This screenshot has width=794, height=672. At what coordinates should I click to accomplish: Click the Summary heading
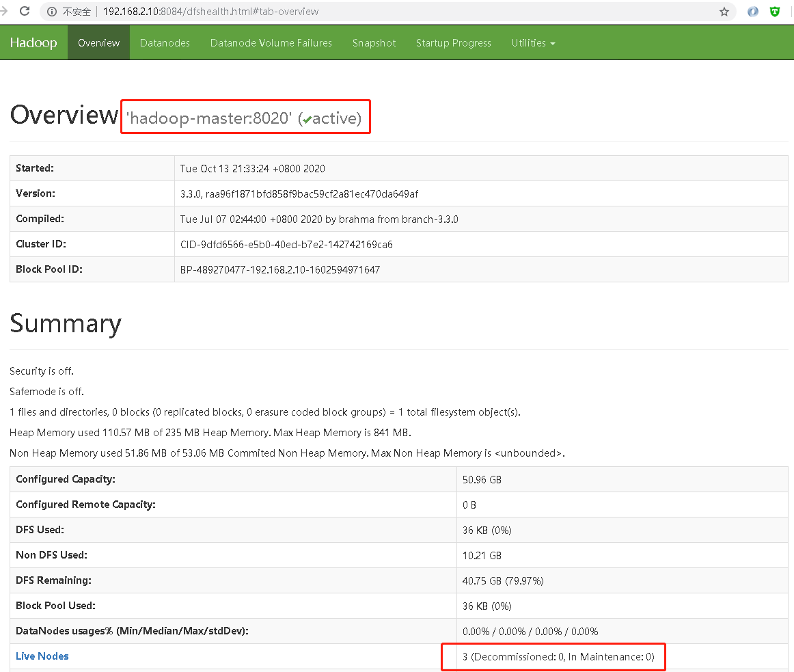[66, 323]
